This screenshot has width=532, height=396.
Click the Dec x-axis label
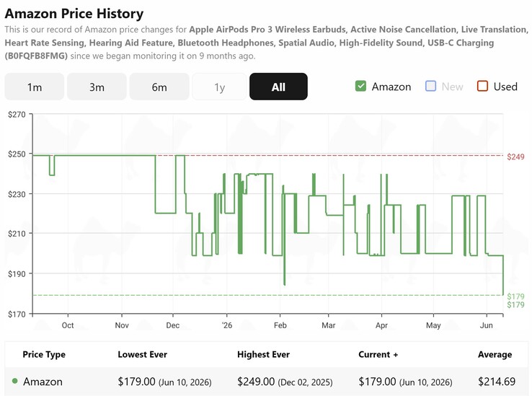[x=173, y=325]
